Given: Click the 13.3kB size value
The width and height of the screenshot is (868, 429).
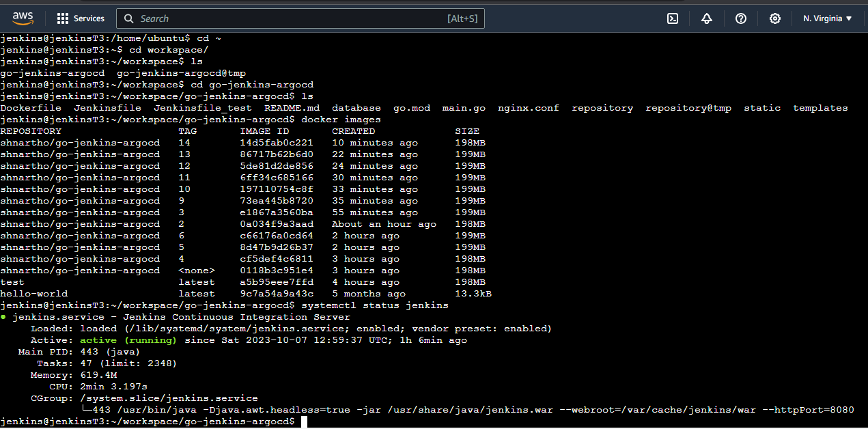Looking at the screenshot, I should click(x=473, y=294).
